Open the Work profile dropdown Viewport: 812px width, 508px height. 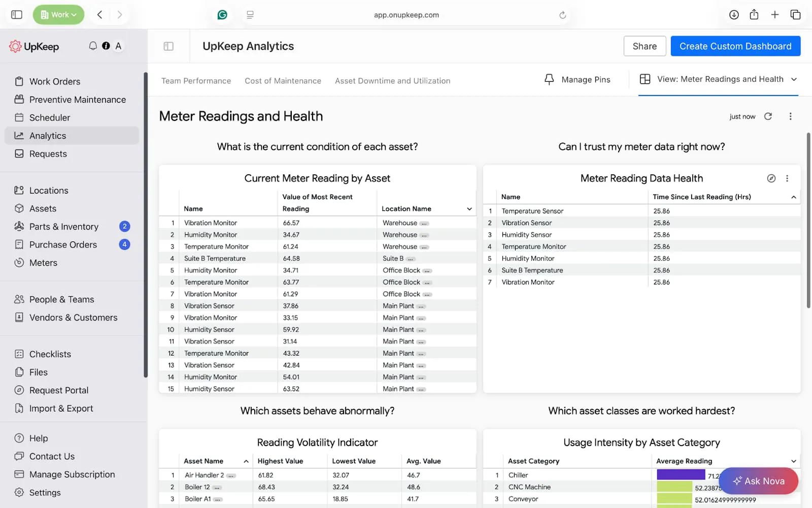(x=59, y=15)
